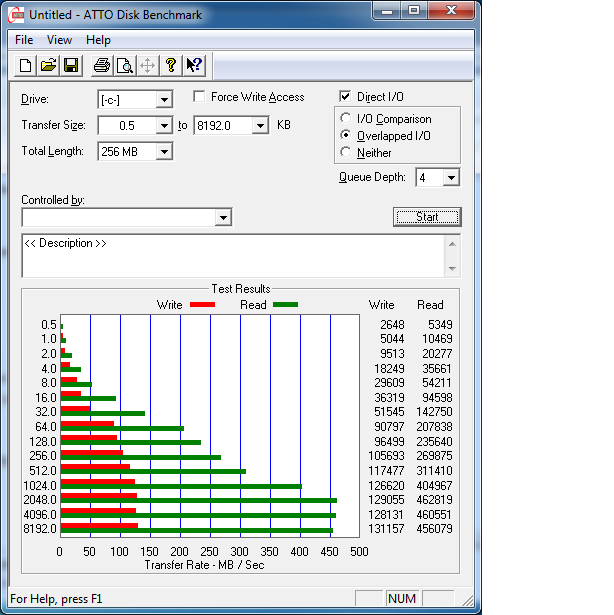
Task: Click the read value 462819
Action: pyautogui.click(x=434, y=500)
